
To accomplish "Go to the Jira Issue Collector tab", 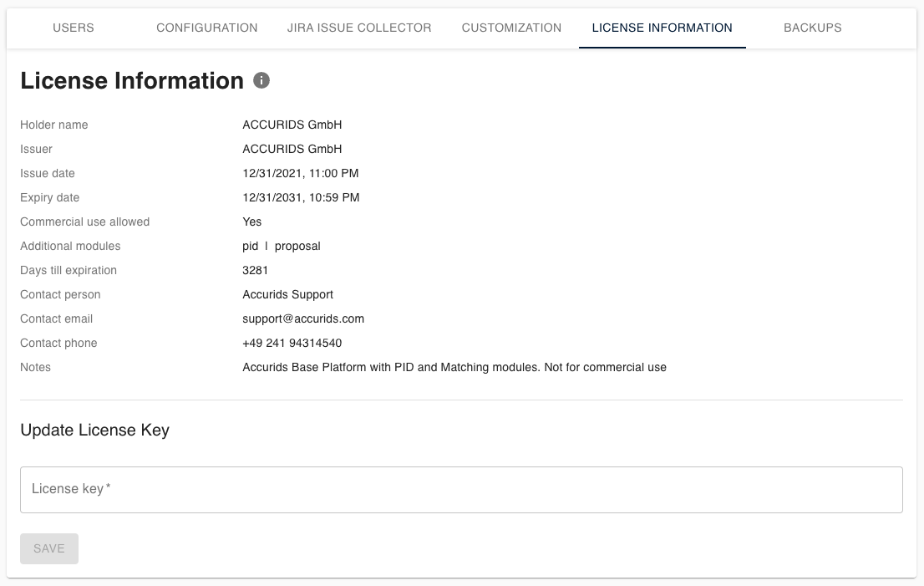I will 359,28.
